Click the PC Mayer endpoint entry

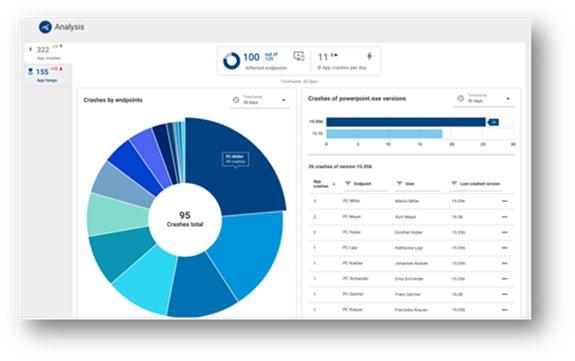[352, 216]
